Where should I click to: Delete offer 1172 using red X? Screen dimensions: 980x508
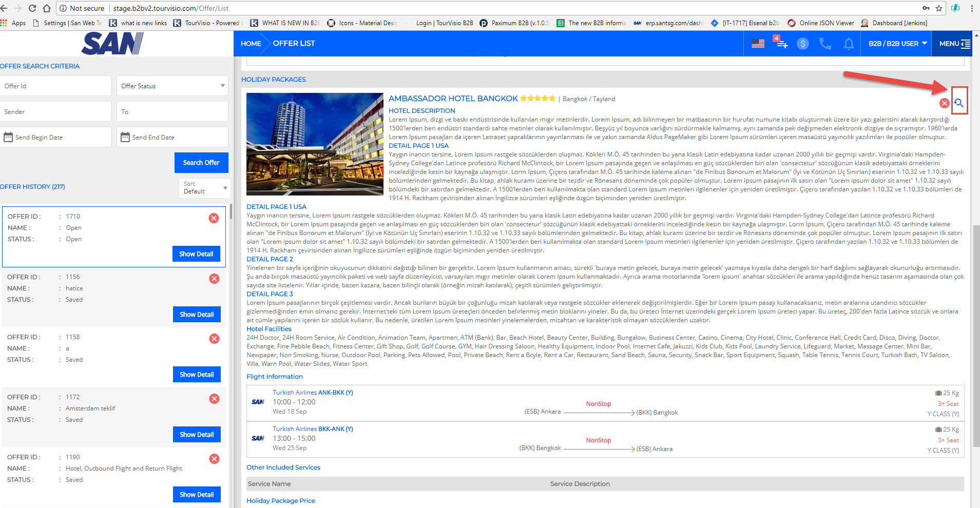pyautogui.click(x=214, y=399)
